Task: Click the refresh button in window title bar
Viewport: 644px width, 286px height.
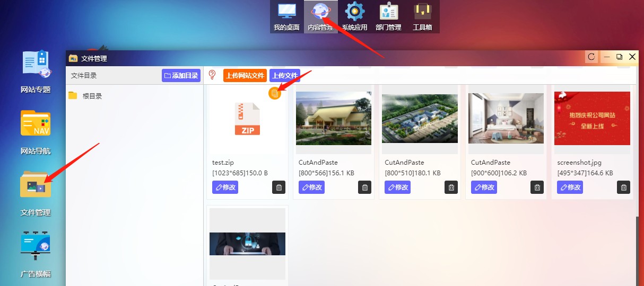Action: (x=591, y=57)
